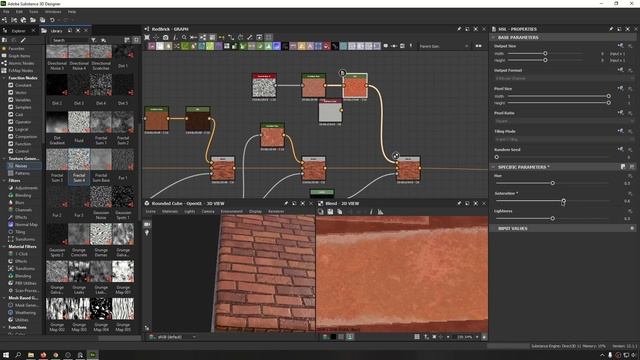Open the Materials menu in 3D View
Image resolution: width=640 pixels, height=360 pixels.
[x=170, y=211]
